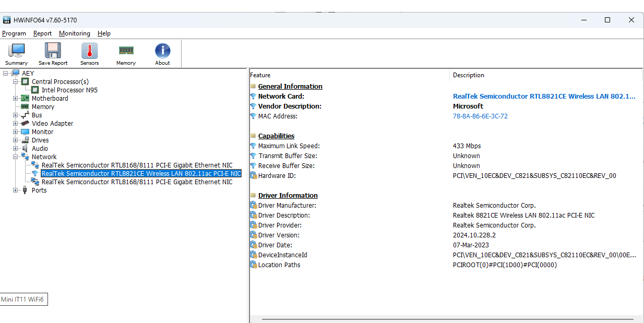Click the Driver Information section header
The height and width of the screenshot is (323, 644).
(288, 196)
